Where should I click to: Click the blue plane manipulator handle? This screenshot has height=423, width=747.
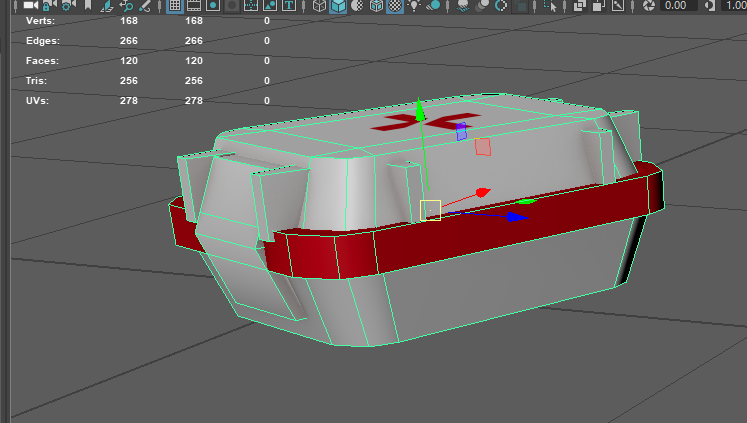click(x=461, y=131)
